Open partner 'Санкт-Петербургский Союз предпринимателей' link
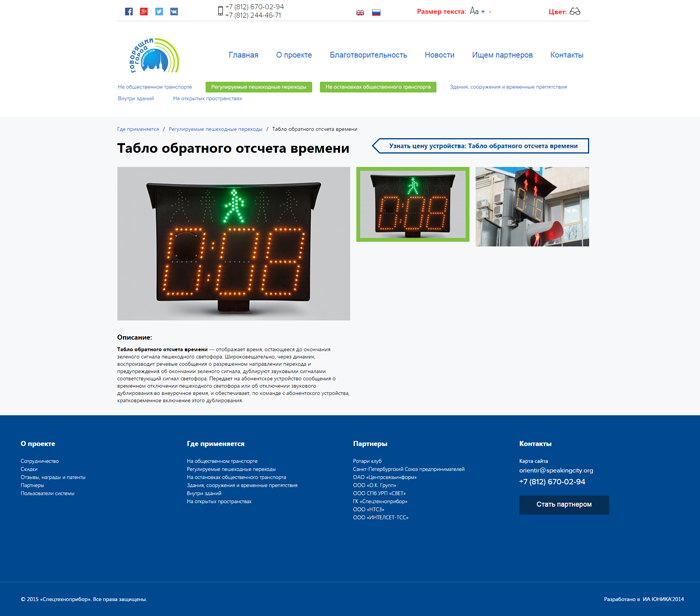 point(409,469)
